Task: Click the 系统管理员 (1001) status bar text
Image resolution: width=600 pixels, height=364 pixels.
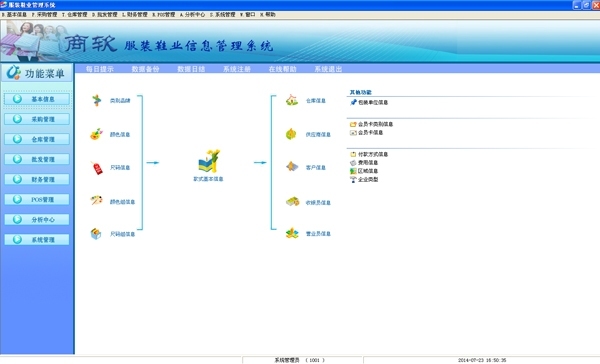Action: tap(300, 360)
